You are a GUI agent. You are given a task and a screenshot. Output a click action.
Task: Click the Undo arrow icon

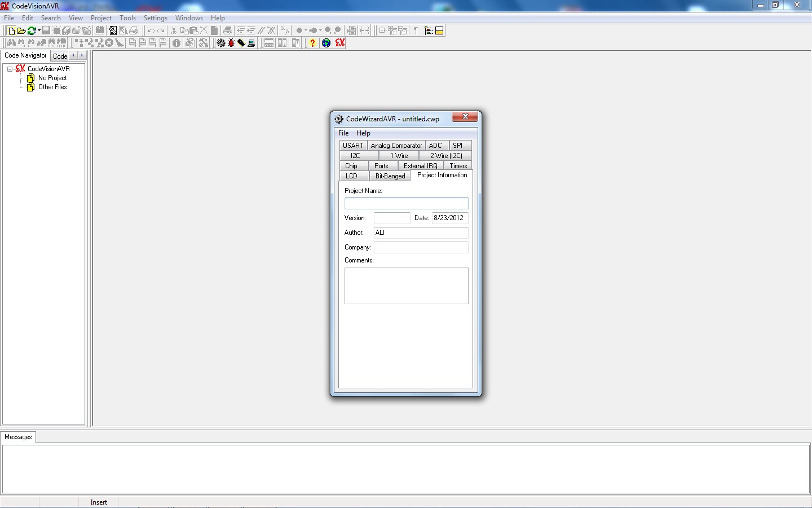tap(151, 30)
